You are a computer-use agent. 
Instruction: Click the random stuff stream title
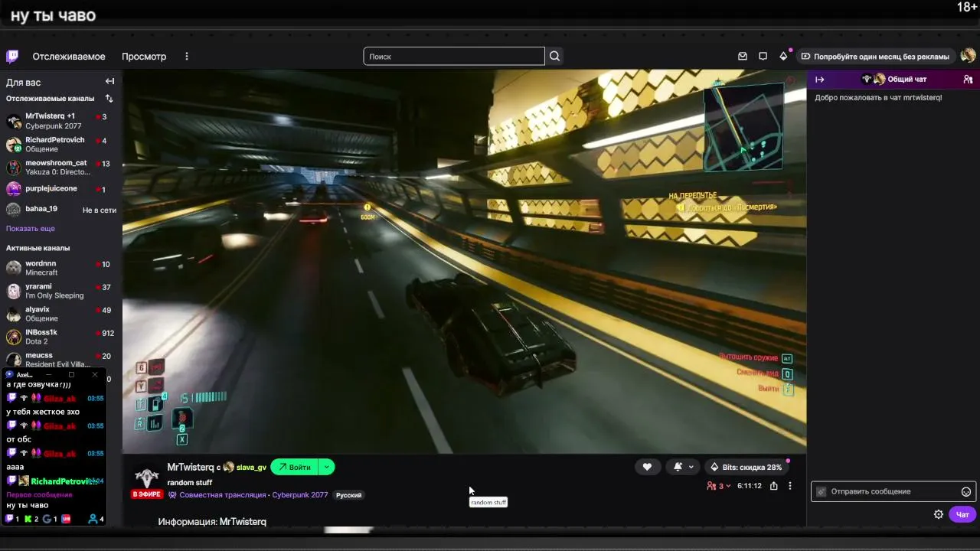click(x=190, y=483)
